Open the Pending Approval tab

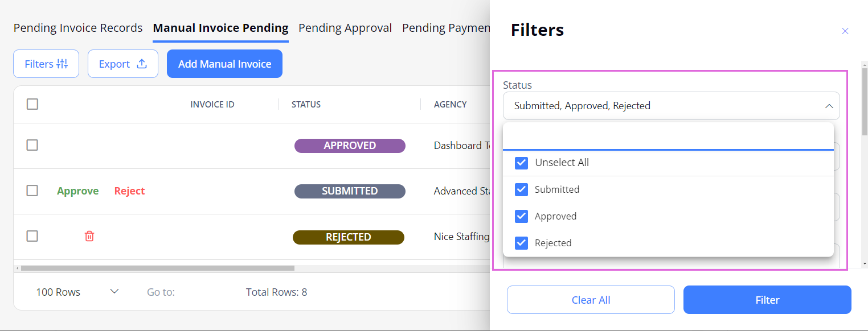(x=345, y=28)
